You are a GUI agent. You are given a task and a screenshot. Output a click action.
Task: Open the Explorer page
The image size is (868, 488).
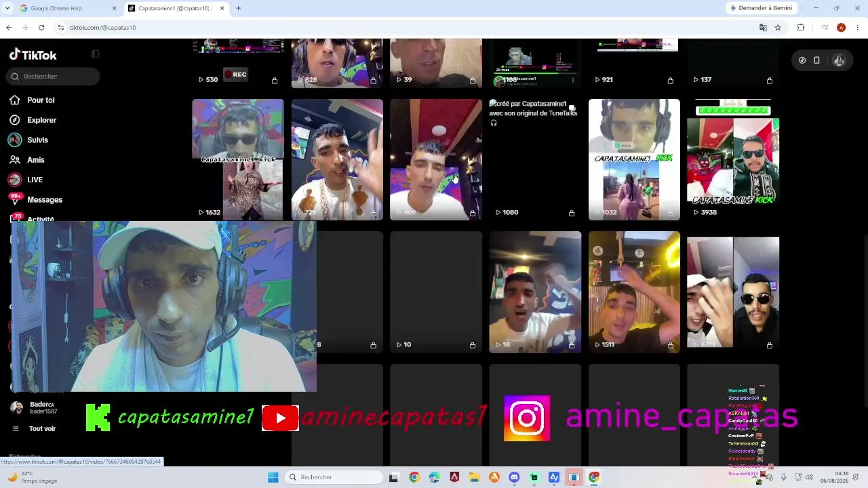pos(41,120)
